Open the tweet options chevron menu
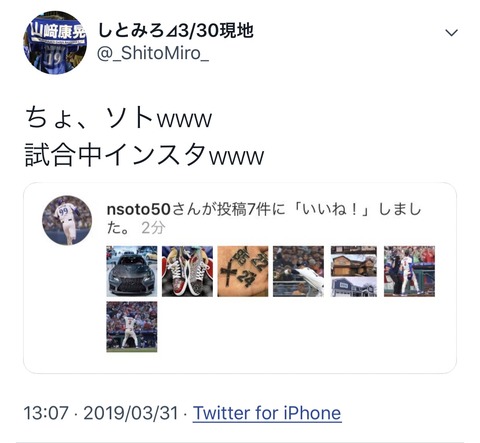The image size is (480, 443). pos(451,33)
